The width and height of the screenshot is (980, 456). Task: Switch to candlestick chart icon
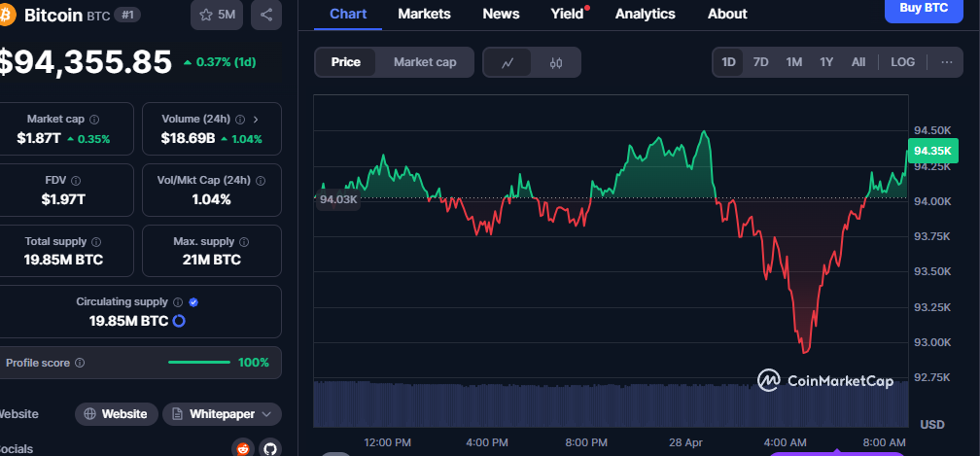(556, 62)
